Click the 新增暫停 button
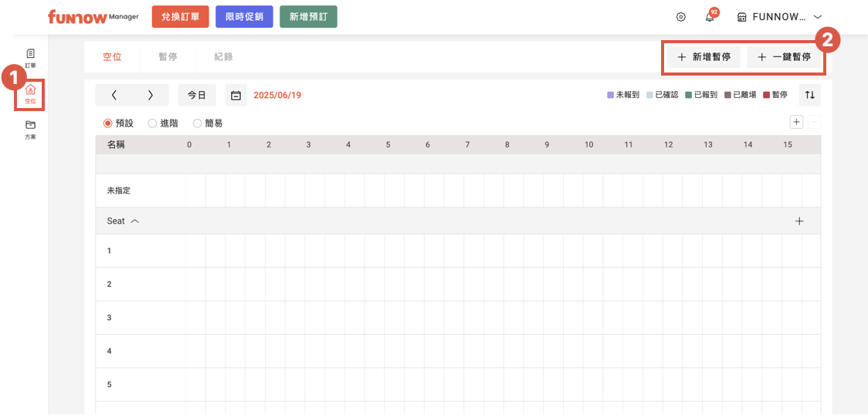868x415 pixels. (x=704, y=57)
